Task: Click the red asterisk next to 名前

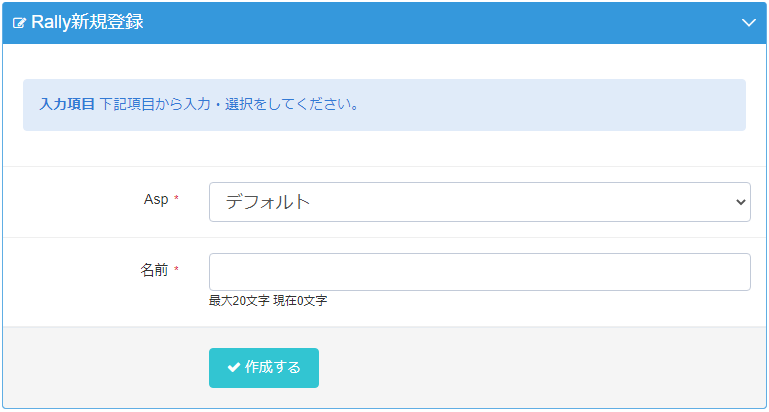Action: point(177,270)
